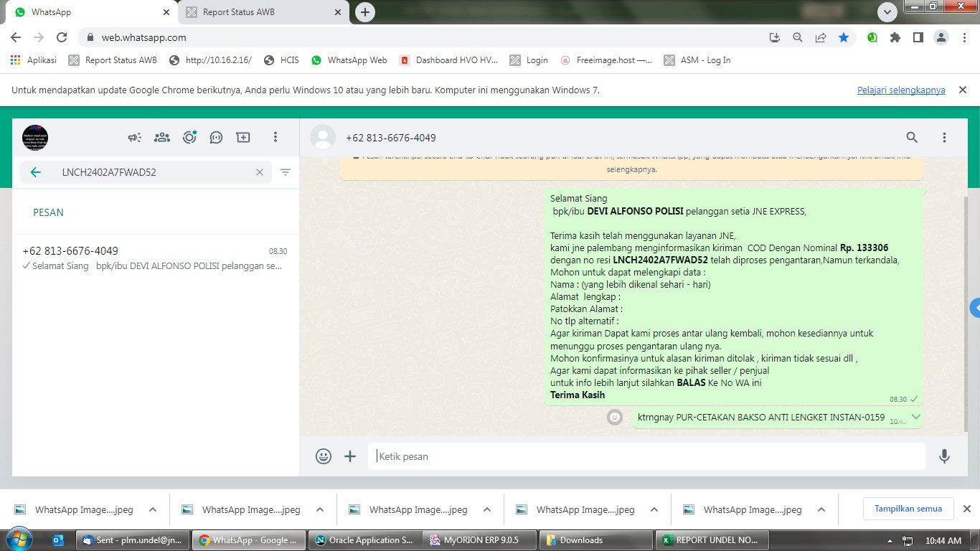Go back from search with the arrow
This screenshot has width=980, height=551.
coord(35,172)
